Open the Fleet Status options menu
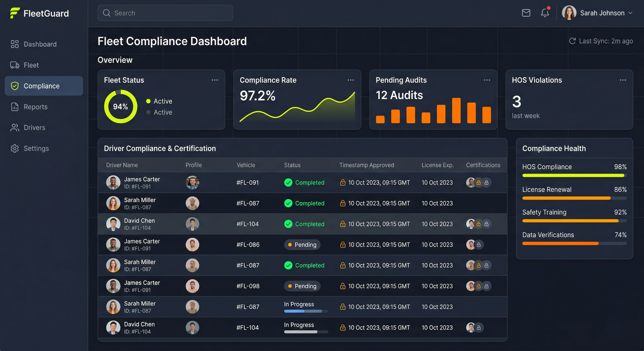 (x=215, y=80)
